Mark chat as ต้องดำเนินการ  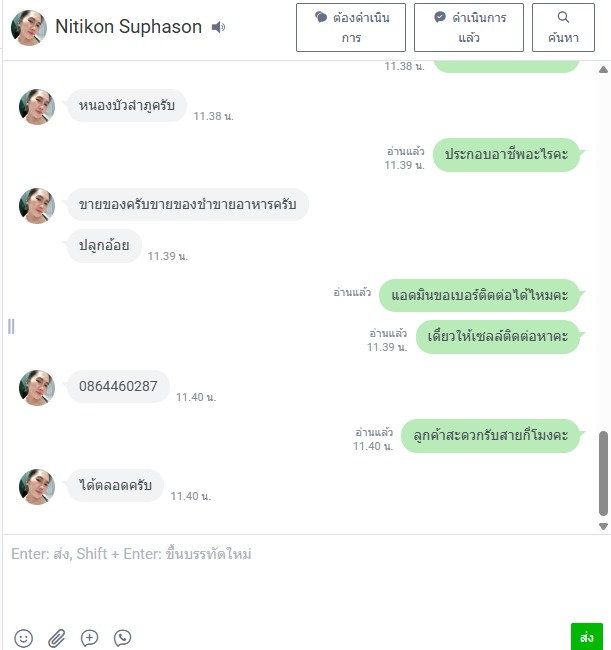pos(351,27)
